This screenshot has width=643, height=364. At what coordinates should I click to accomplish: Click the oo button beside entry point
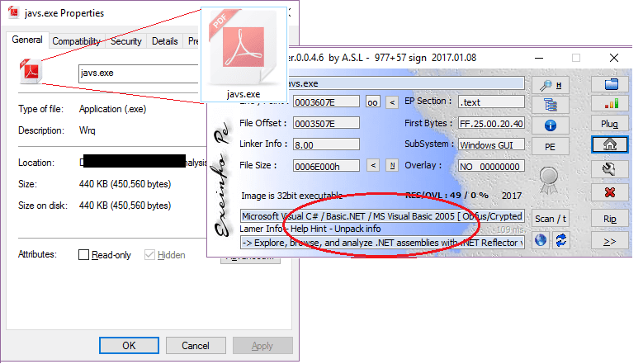point(372,102)
